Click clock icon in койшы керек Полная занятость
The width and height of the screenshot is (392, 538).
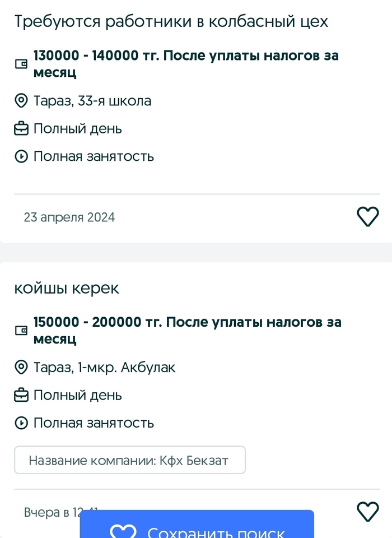tap(21, 423)
